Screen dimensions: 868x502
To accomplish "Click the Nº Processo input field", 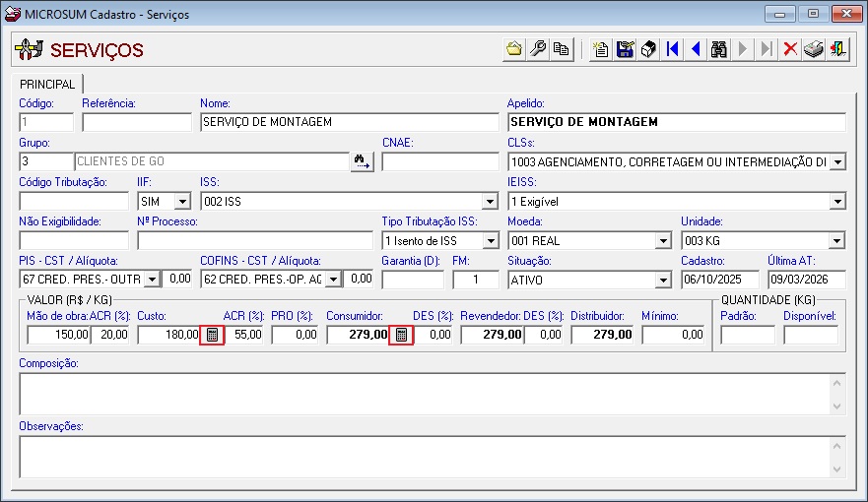I will point(255,240).
